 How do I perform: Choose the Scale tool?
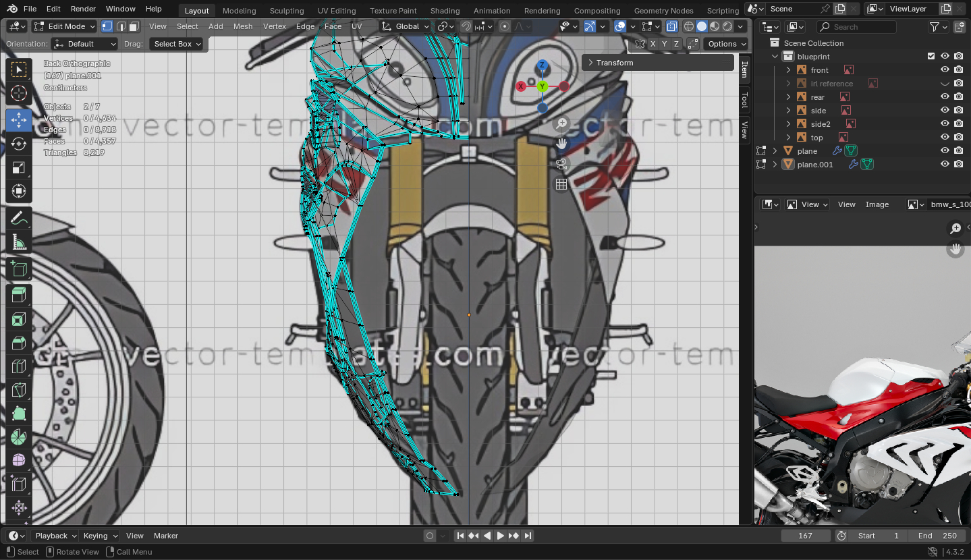[x=19, y=167]
